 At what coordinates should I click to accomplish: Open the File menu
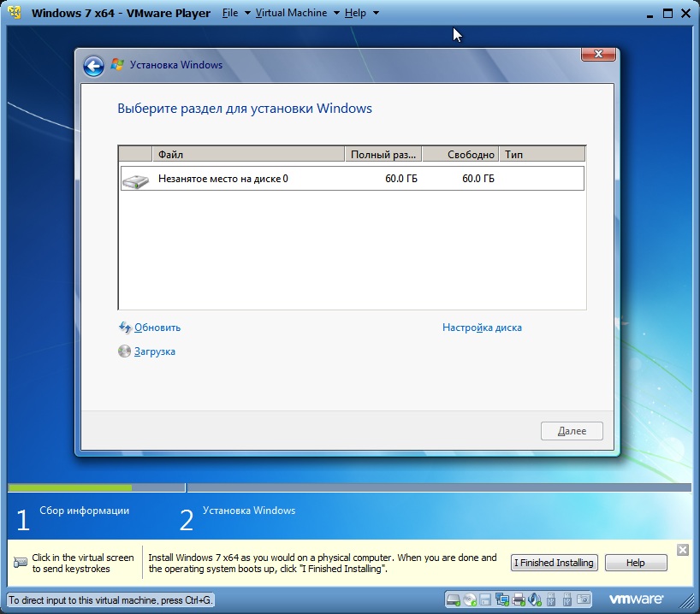230,13
